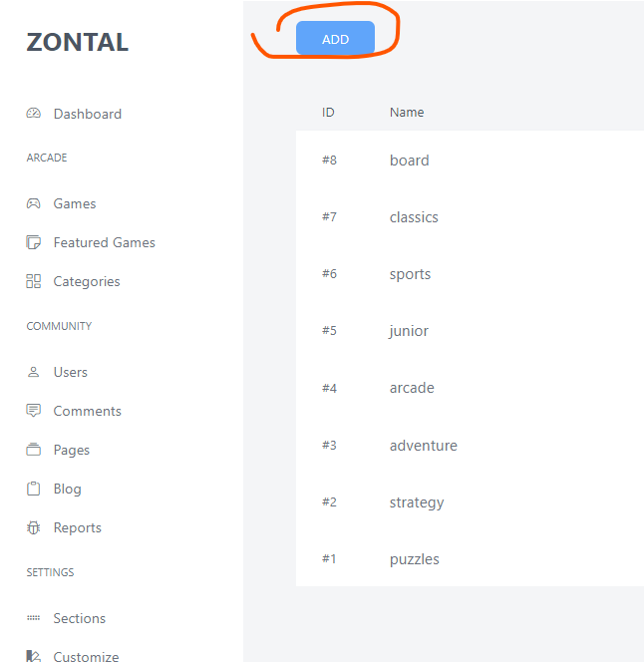Open the Games menu item
644x662 pixels.
coord(75,203)
